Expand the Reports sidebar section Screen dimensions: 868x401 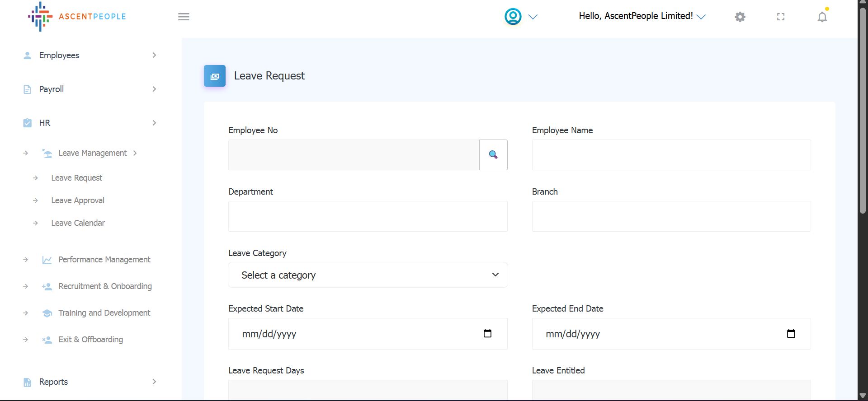(90, 382)
